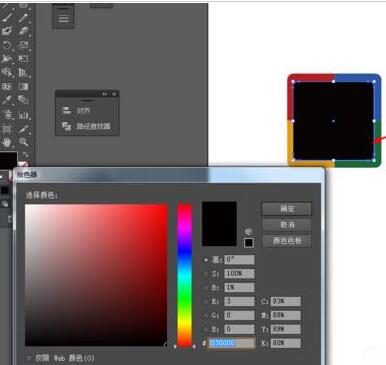Select the Paintbrush tool
Viewport: 386px width, 365px height.
point(7,17)
